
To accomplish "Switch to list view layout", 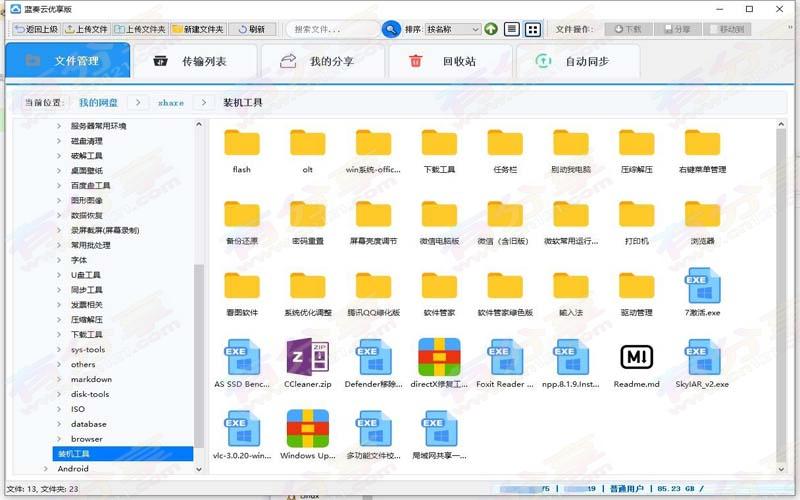I will tap(512, 29).
